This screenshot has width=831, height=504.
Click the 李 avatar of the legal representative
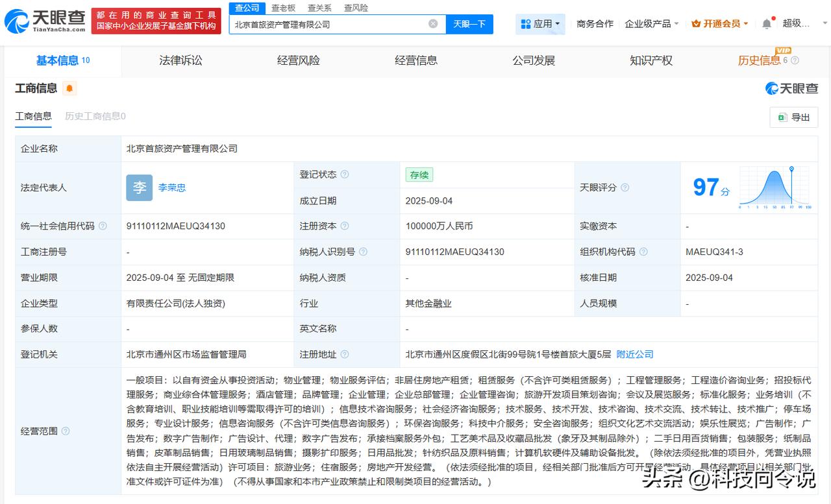(140, 187)
